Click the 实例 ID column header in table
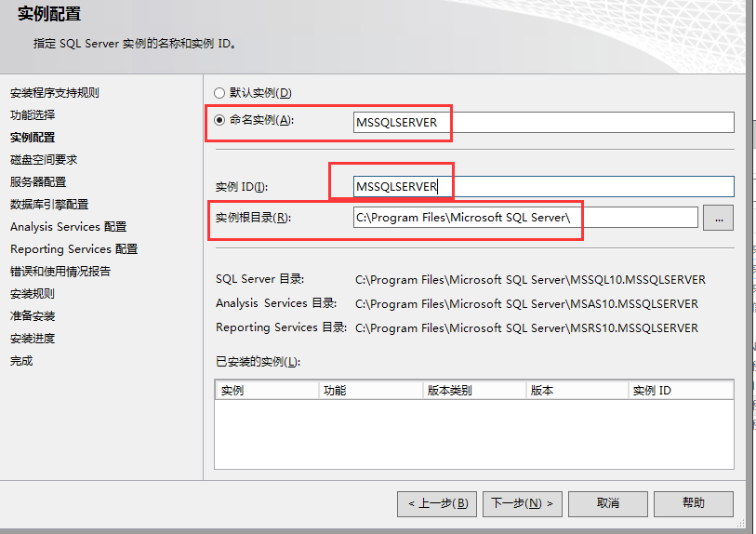756x534 pixels. pos(682,390)
